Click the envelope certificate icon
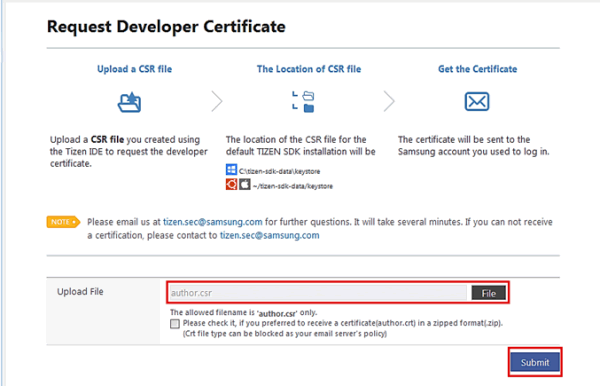Screen dimensions: 600x386 click(476, 101)
